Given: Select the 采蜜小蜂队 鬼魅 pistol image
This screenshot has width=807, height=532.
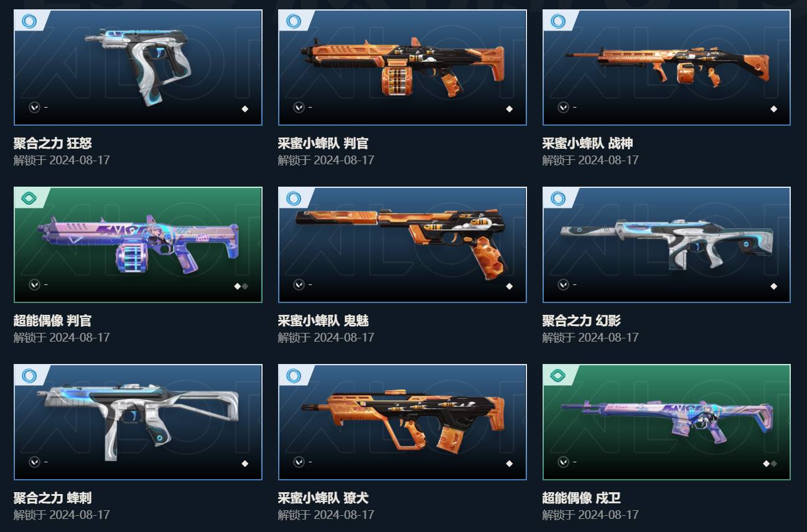Looking at the screenshot, I should pyautogui.click(x=402, y=245).
